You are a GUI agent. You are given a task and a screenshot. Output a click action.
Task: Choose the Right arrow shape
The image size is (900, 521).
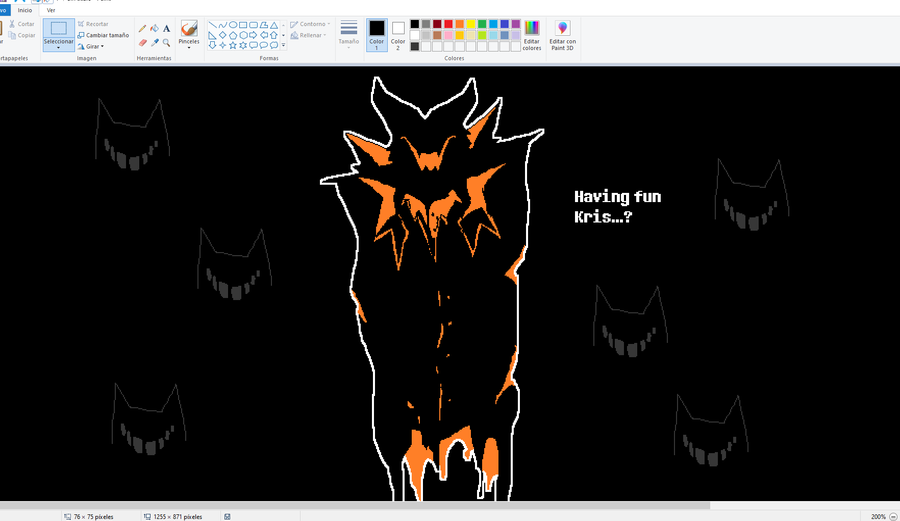(x=253, y=35)
